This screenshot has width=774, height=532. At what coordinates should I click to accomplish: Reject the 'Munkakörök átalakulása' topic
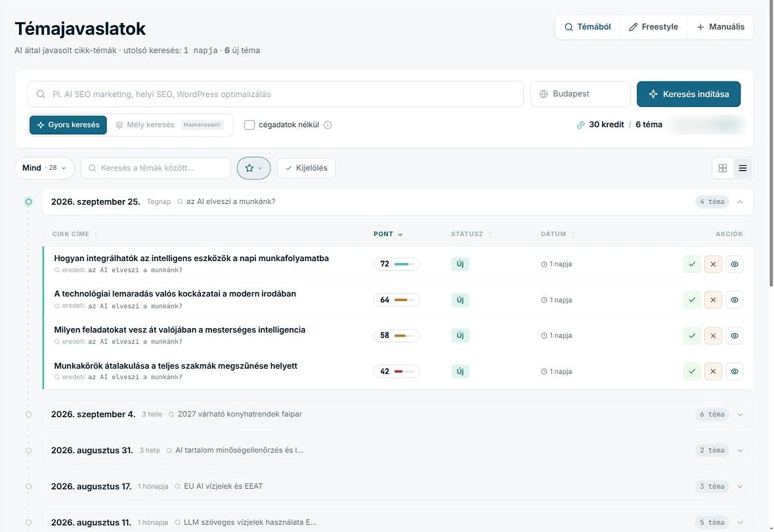click(x=714, y=371)
